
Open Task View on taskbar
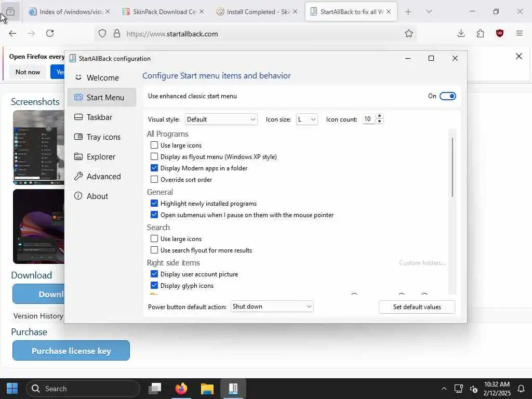click(x=155, y=389)
